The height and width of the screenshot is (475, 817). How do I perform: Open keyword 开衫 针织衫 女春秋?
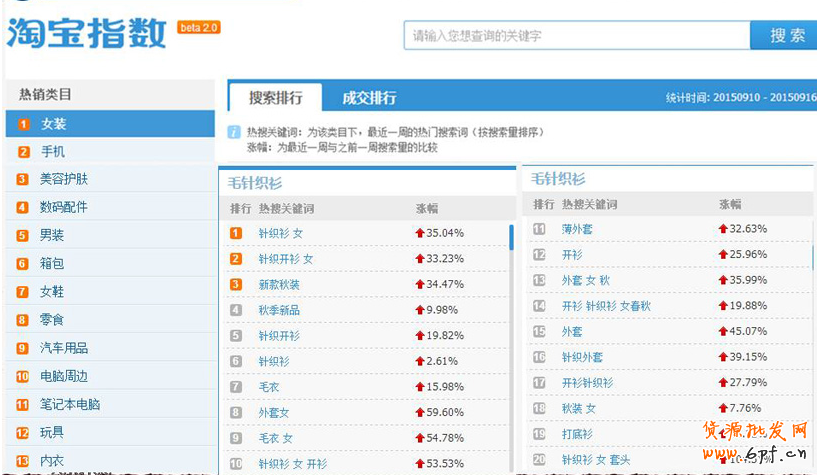(606, 306)
